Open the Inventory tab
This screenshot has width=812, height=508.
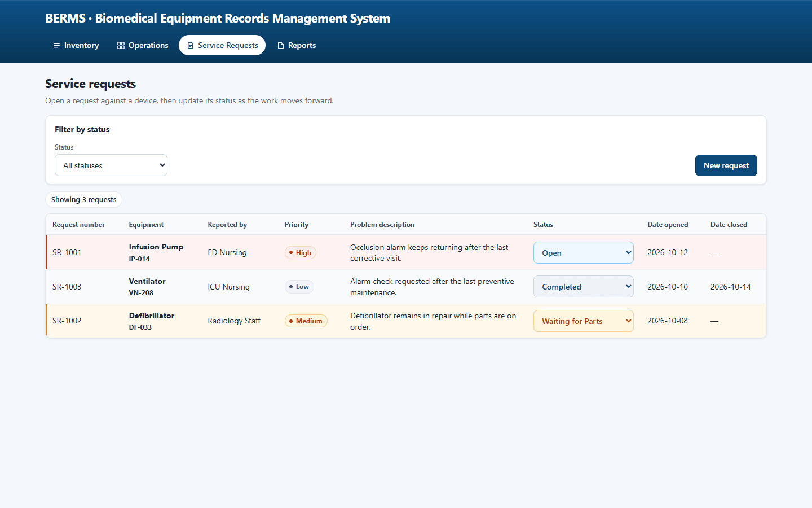tap(76, 45)
